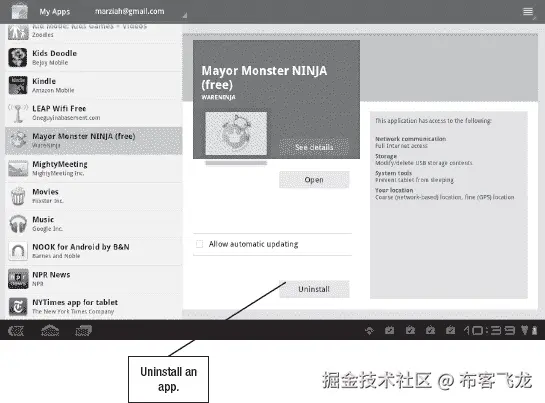
Task: Tap the Back navigation icon in system bar
Action: [x=16, y=330]
